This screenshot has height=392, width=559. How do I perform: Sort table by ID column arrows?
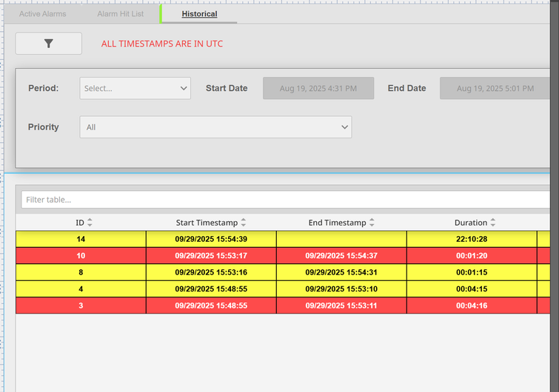point(90,223)
